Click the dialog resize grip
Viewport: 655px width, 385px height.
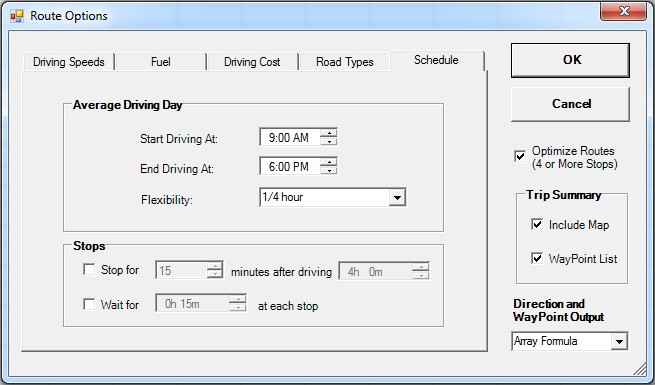(640, 369)
